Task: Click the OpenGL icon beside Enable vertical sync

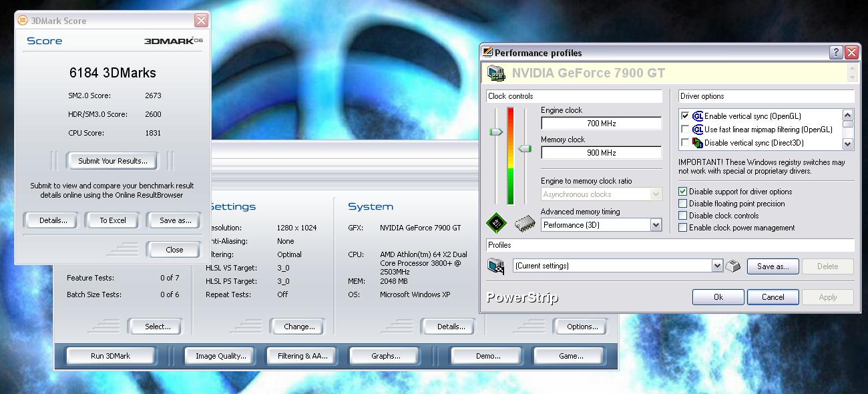Action: (x=698, y=116)
